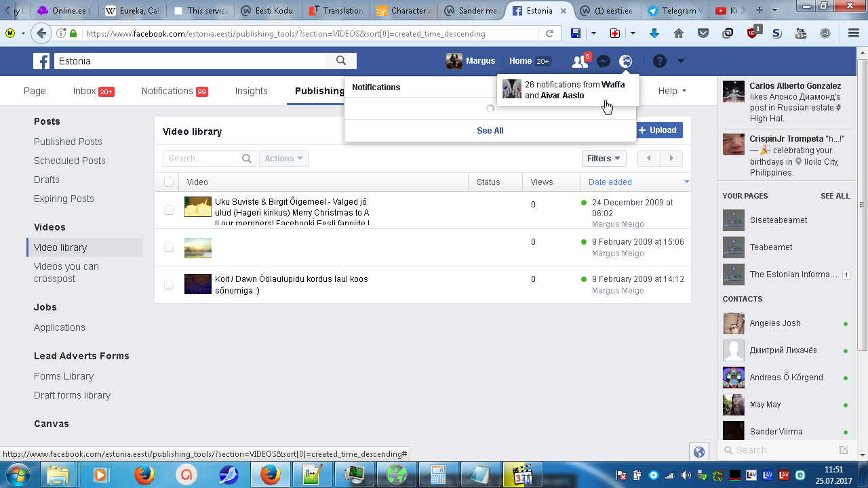The height and width of the screenshot is (488, 868).
Task: Sort table by Views column header
Action: [x=542, y=182]
